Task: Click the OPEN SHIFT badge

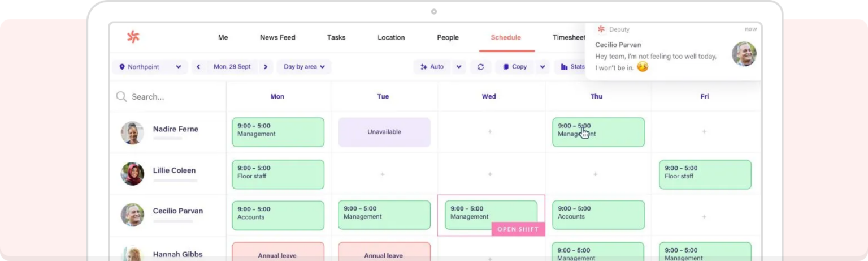Action: click(518, 229)
